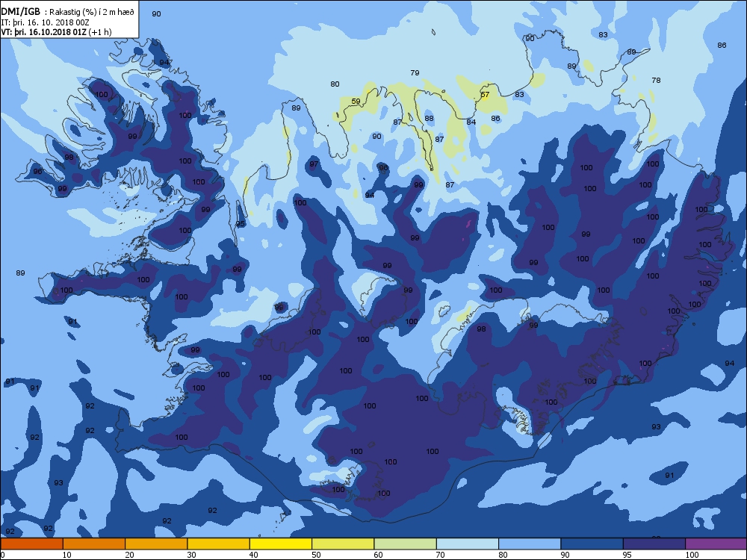Pick the bright yellow 40–50 legend swatch
The image size is (747, 560).
[x=281, y=544]
